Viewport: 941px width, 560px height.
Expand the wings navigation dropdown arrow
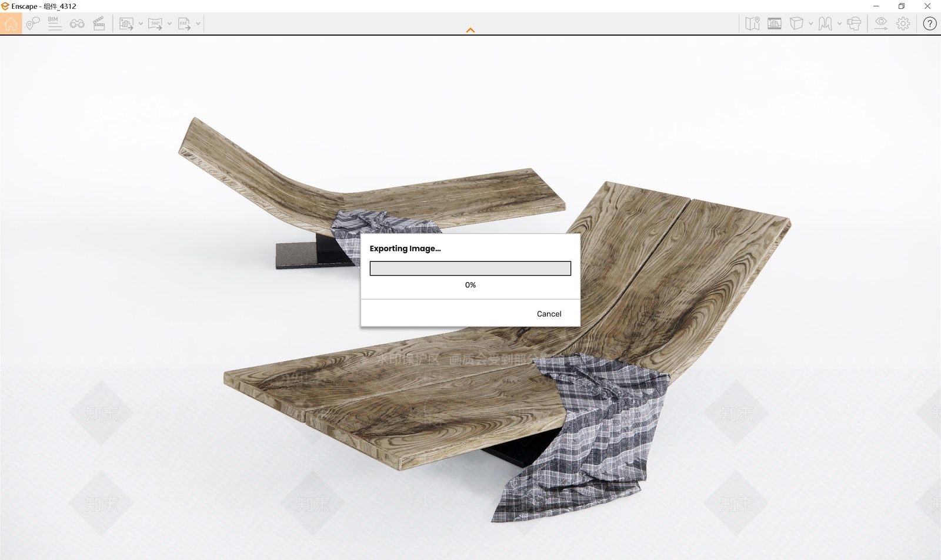click(x=839, y=24)
